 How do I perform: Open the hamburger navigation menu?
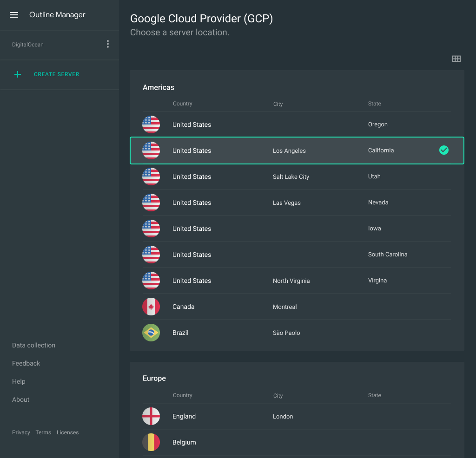(14, 15)
